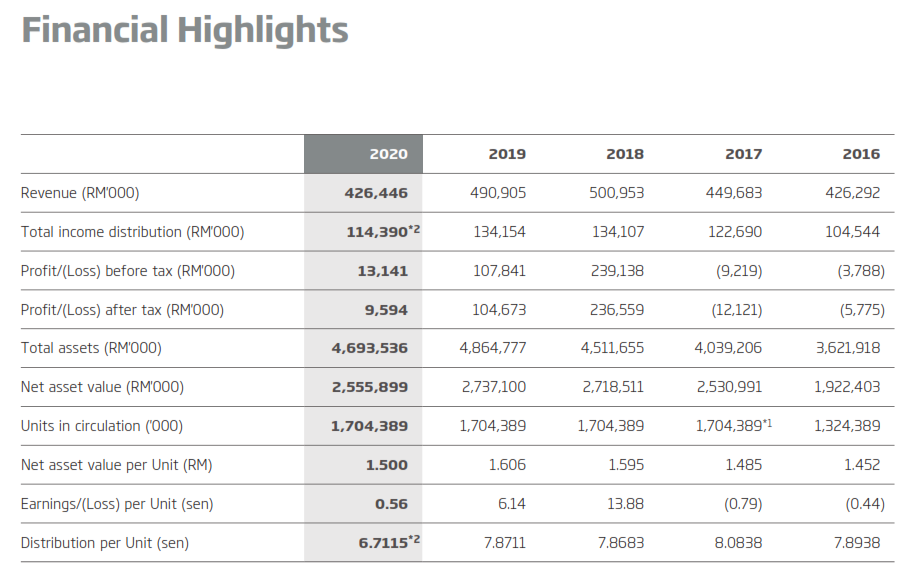This screenshot has width=910, height=572.
Task: Select profit before tax value 107,841
Action: point(500,271)
